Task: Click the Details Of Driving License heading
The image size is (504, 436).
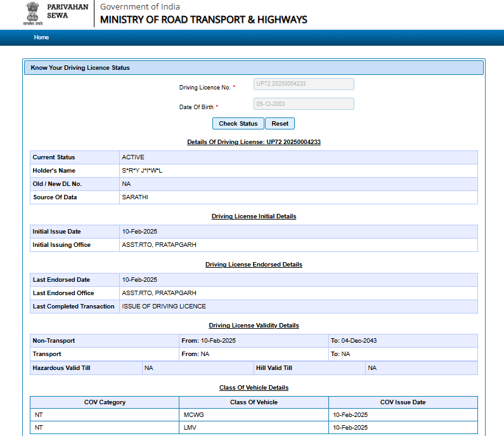Action: click(254, 142)
